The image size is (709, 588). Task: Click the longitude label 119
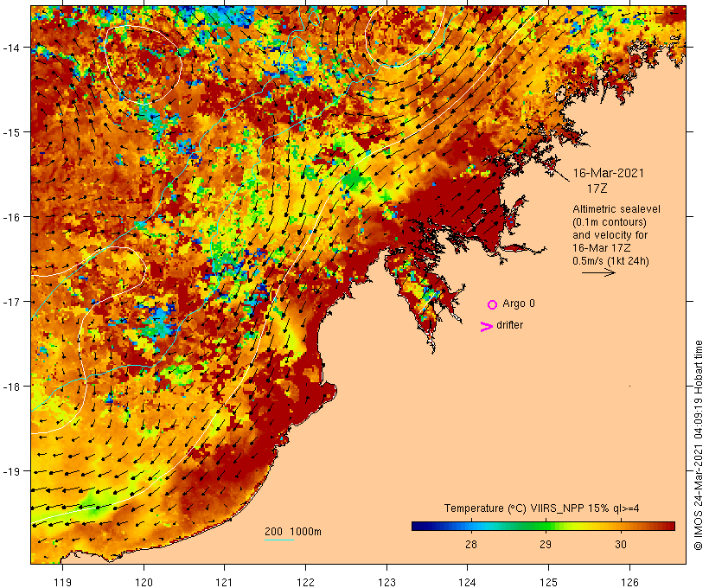pos(62,582)
